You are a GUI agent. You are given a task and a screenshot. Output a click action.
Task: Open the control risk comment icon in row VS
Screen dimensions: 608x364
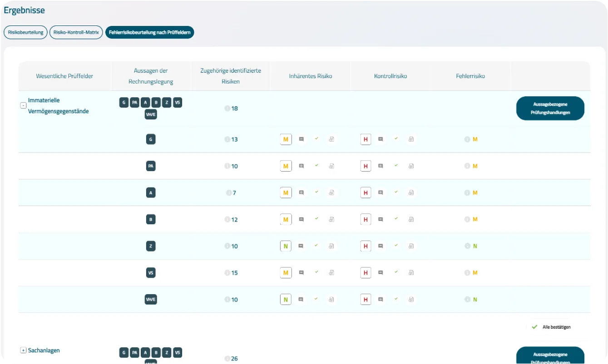point(381,273)
